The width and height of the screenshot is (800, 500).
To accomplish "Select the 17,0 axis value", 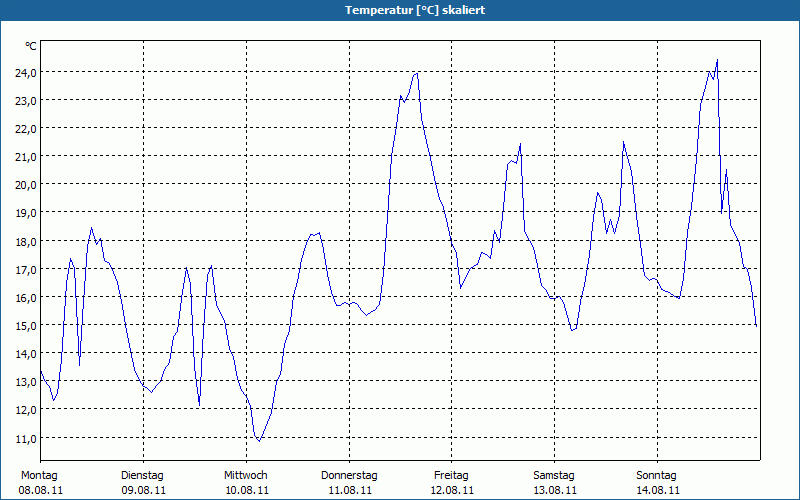I will point(26,269).
